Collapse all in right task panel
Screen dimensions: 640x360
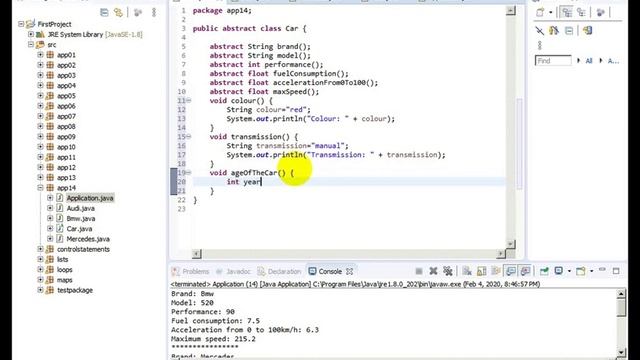click(x=569, y=31)
